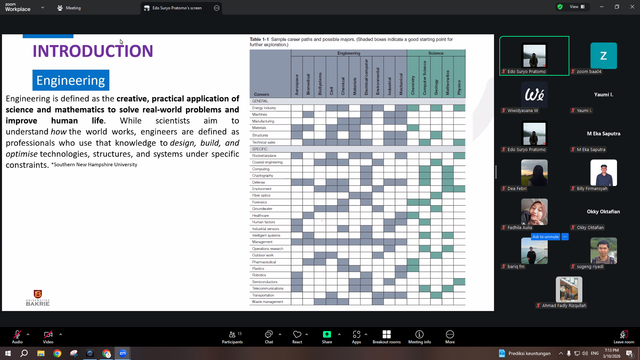The image size is (640, 360).
Task: Click the Zoom Workplace logo
Action: [18, 7]
